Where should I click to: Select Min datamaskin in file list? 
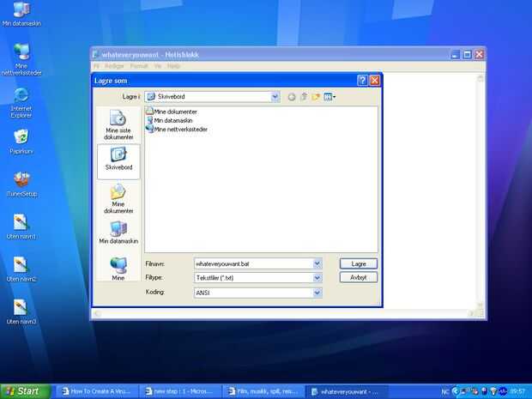[x=169, y=120]
